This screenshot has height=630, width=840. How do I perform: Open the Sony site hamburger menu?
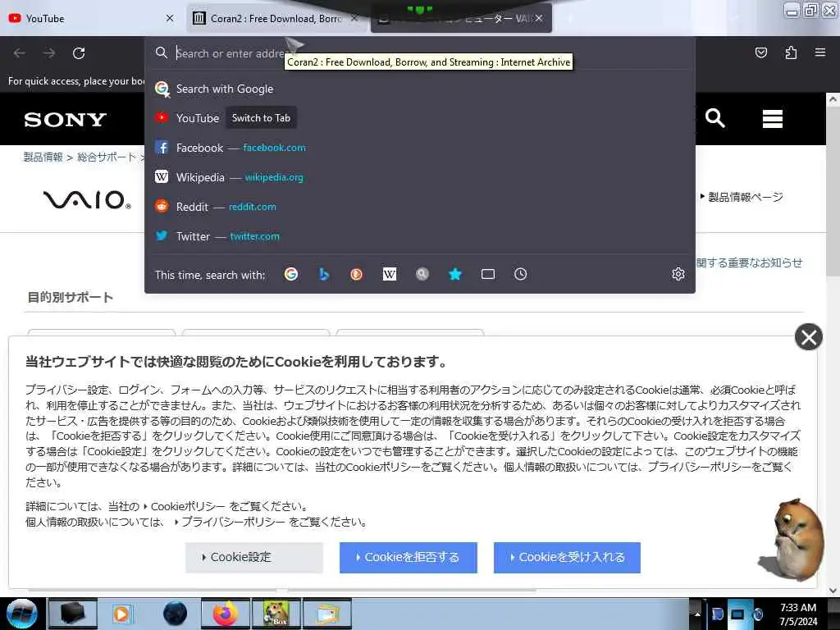click(773, 118)
